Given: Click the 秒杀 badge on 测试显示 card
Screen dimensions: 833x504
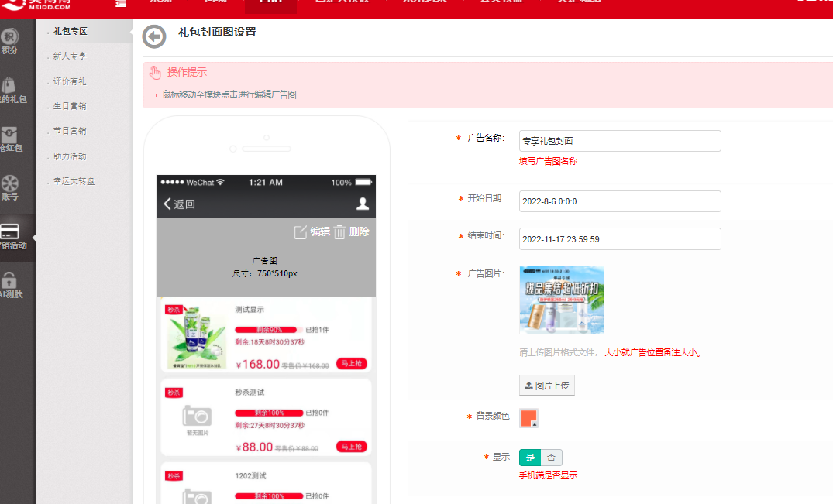Looking at the screenshot, I should (174, 310).
